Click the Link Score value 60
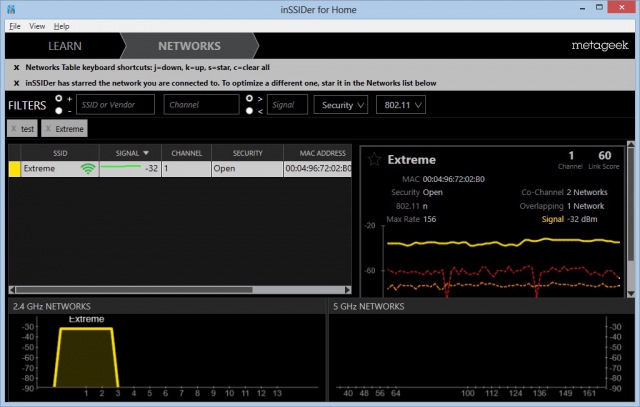Viewport: 640px width, 407px height. point(604,156)
